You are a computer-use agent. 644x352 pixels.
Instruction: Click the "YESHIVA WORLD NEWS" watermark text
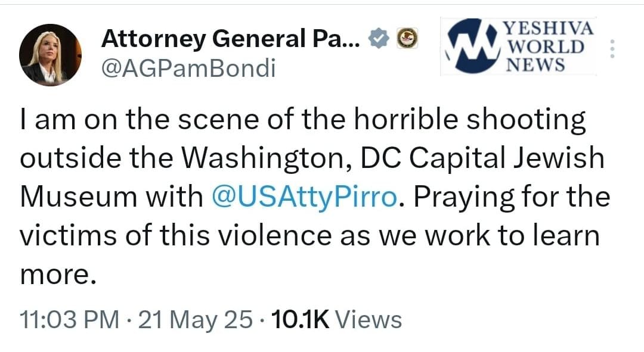[547, 46]
